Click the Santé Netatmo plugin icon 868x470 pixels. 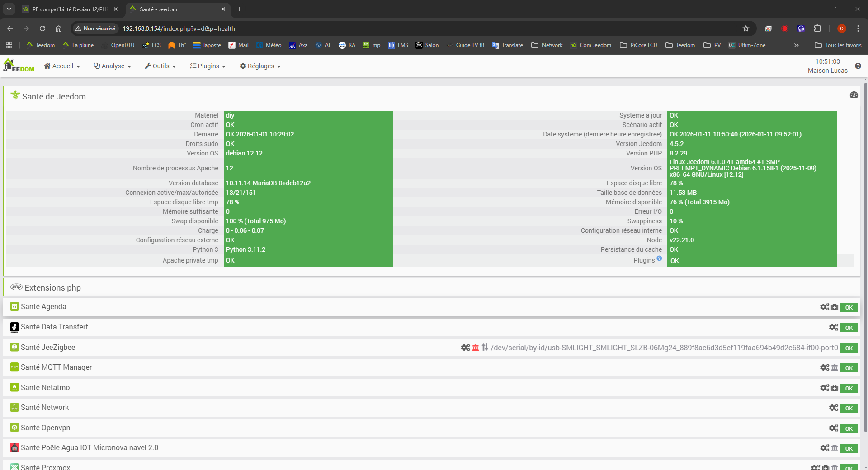coord(14,387)
